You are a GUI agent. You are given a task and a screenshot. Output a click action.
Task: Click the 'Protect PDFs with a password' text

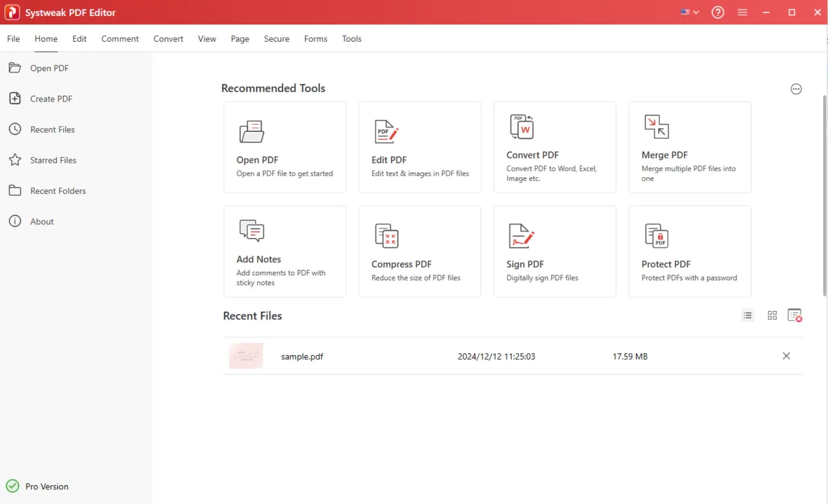click(689, 278)
